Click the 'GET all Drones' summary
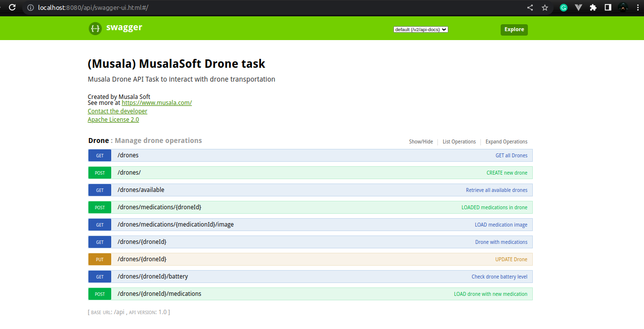The width and height of the screenshot is (644, 329). pos(512,155)
